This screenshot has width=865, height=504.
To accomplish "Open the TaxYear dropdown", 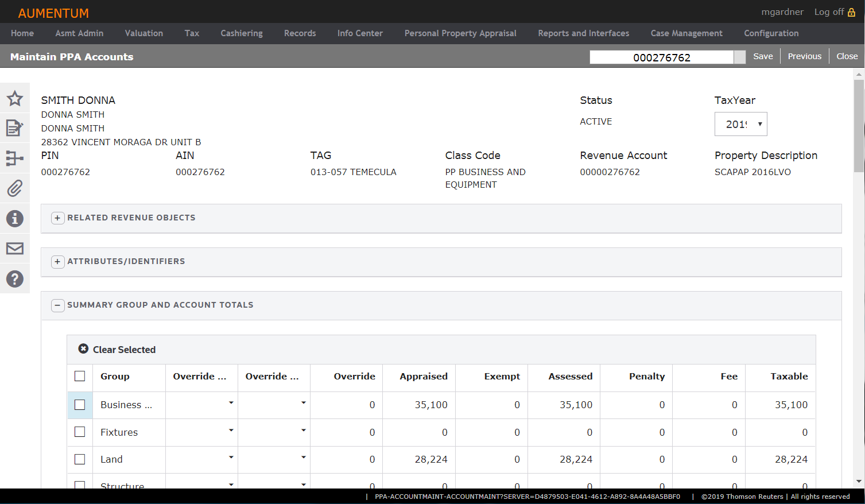I will [x=740, y=124].
